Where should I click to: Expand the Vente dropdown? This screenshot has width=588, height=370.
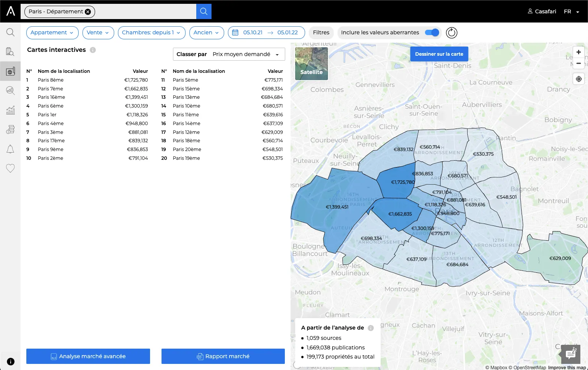[98, 32]
